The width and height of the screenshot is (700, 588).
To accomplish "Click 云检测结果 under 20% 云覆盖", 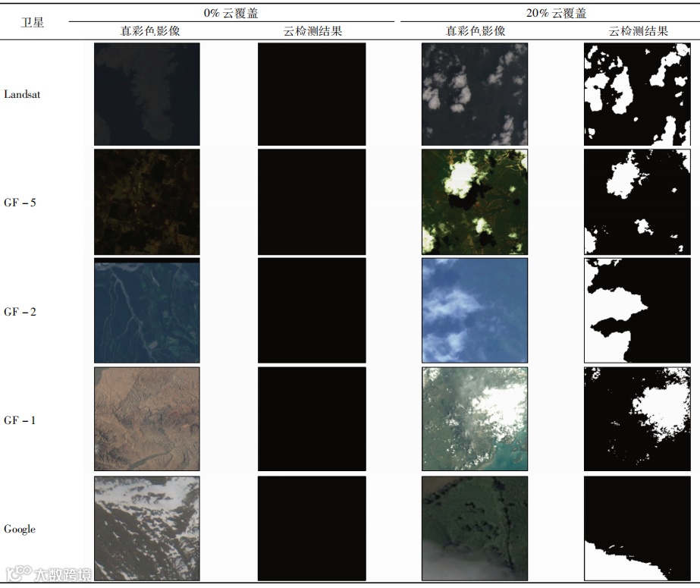I will coord(639,31).
